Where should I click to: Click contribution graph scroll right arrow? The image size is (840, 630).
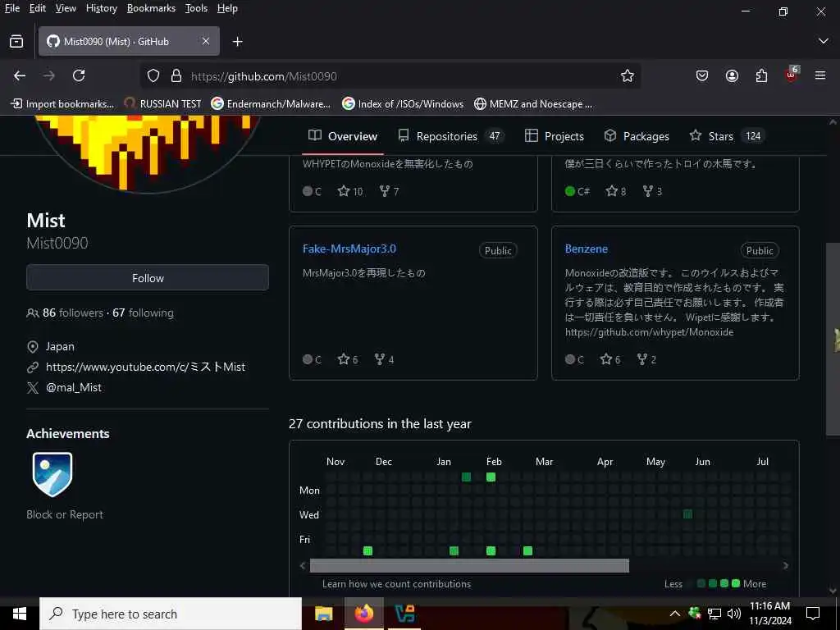pos(785,566)
